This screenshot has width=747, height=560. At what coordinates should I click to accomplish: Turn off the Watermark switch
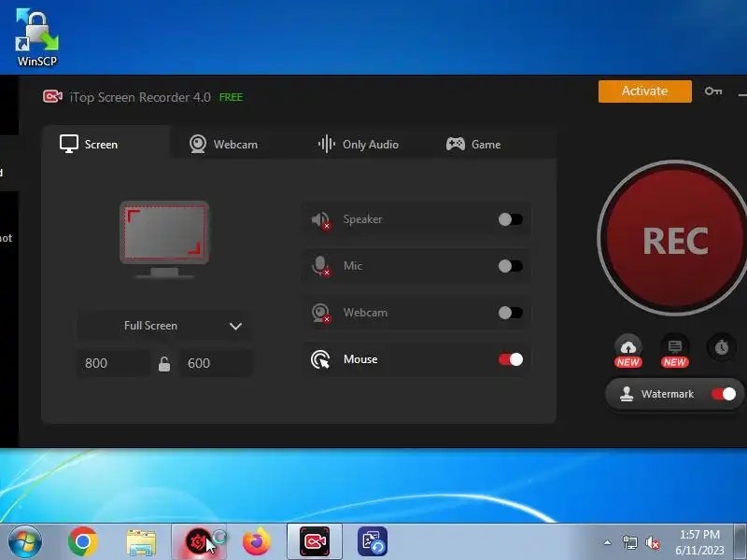click(x=723, y=394)
